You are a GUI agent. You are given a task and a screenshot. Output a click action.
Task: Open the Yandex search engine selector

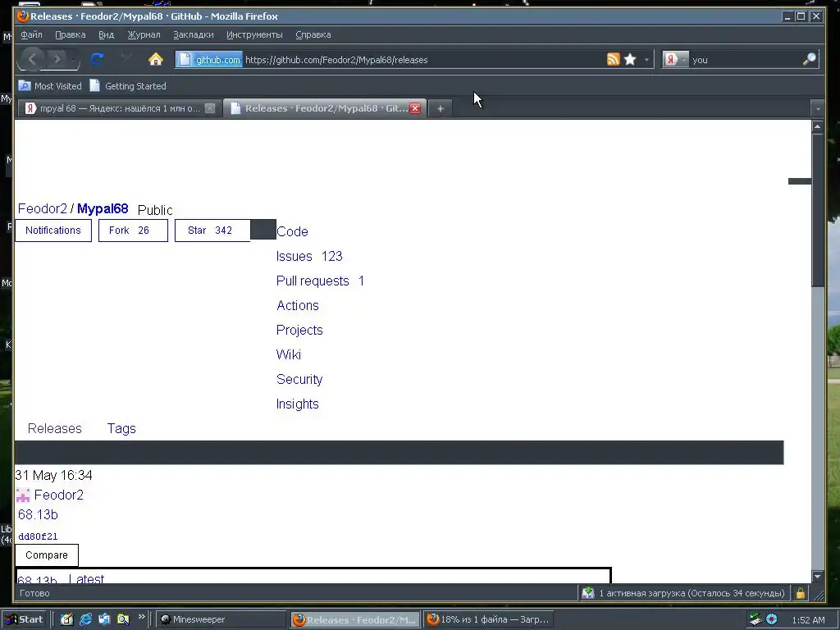pos(676,59)
